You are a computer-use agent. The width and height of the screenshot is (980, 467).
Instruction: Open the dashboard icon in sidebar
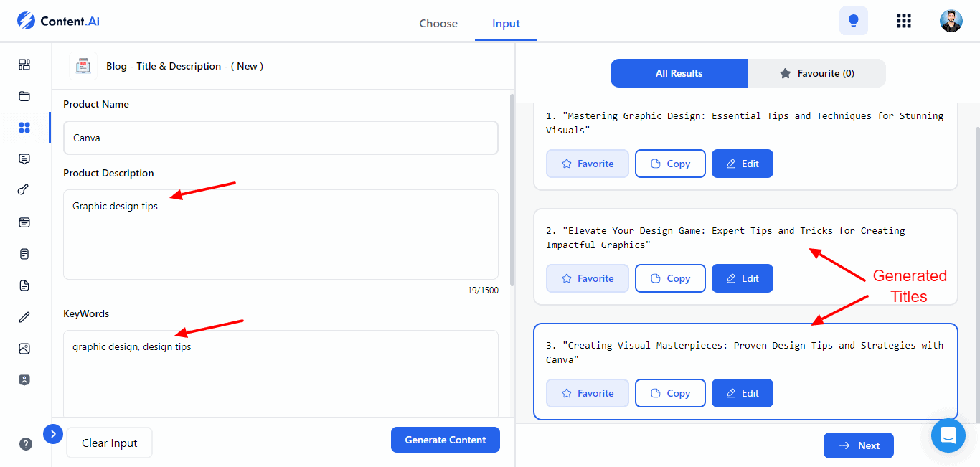[24, 65]
